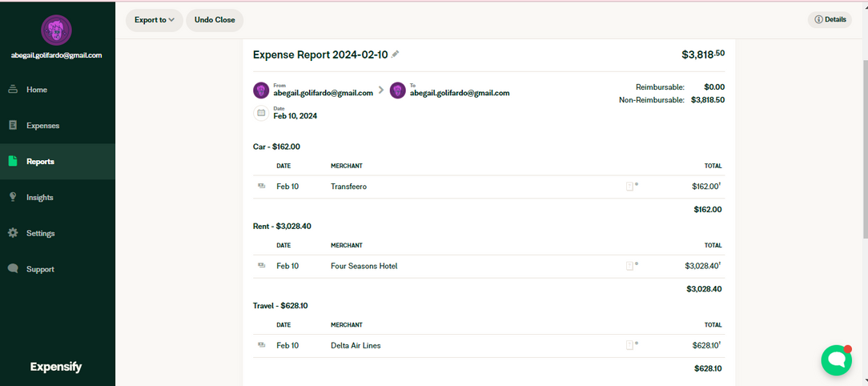Click Non-Reimbursable $3,818.50 amount
Image resolution: width=868 pixels, height=386 pixels.
pyautogui.click(x=708, y=100)
